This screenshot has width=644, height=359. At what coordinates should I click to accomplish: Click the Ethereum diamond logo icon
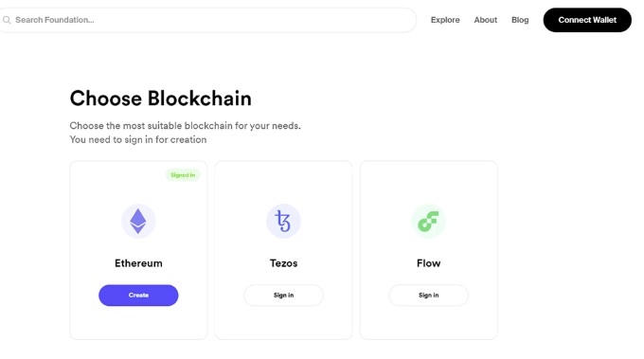click(138, 221)
